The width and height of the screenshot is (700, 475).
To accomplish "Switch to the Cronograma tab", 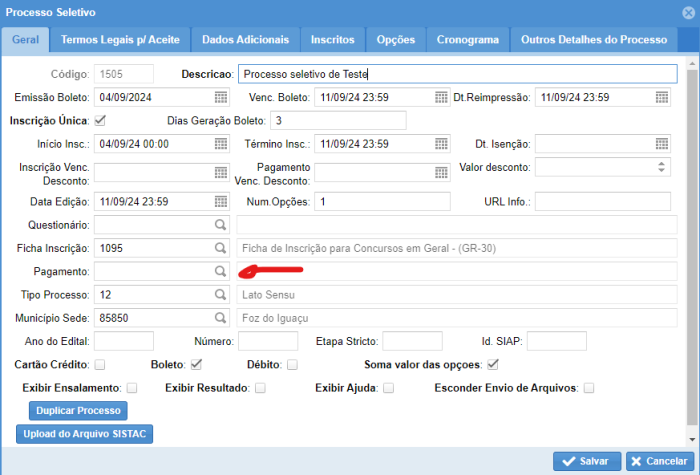I will (467, 39).
